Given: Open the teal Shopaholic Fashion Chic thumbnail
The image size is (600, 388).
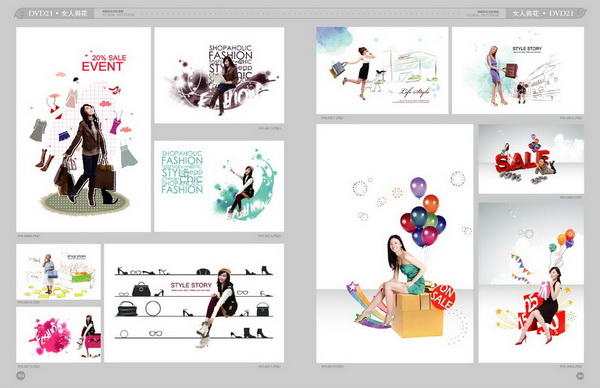Looking at the screenshot, I should click(219, 186).
